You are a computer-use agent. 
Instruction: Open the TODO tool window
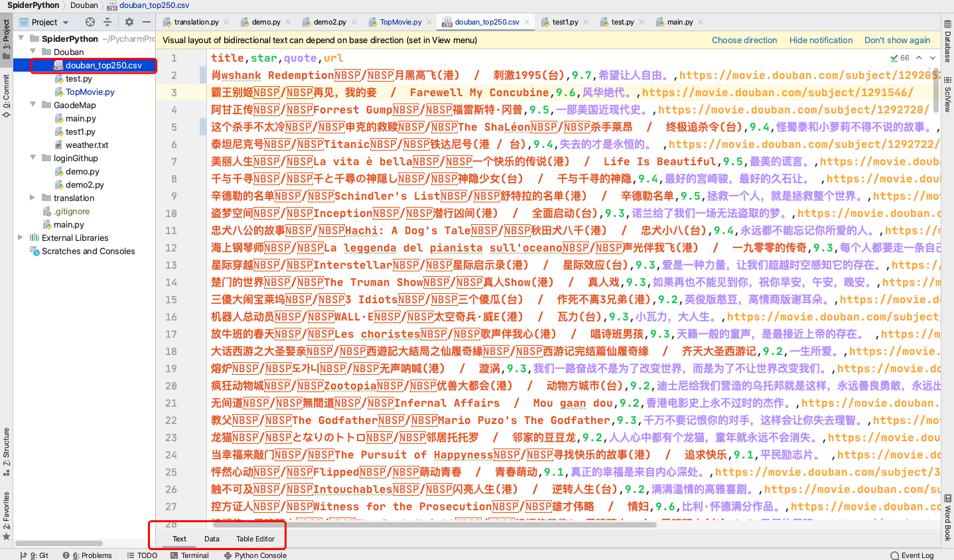click(142, 555)
